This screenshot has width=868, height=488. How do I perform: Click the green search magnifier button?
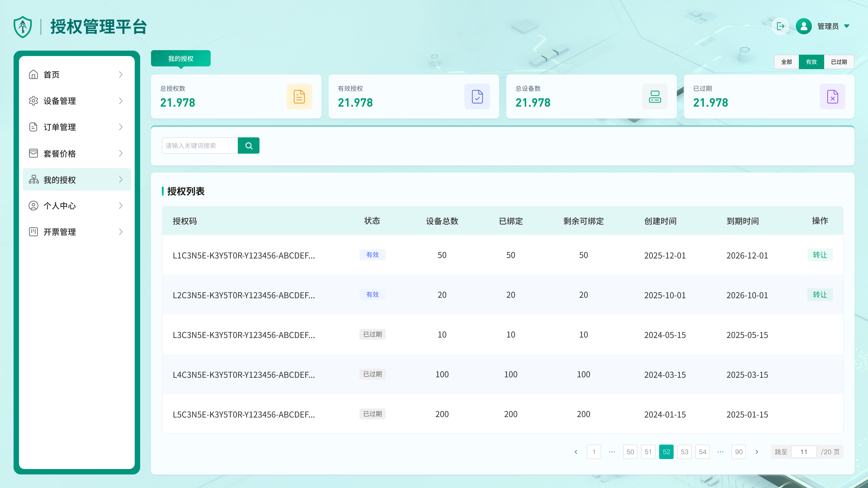tap(249, 145)
